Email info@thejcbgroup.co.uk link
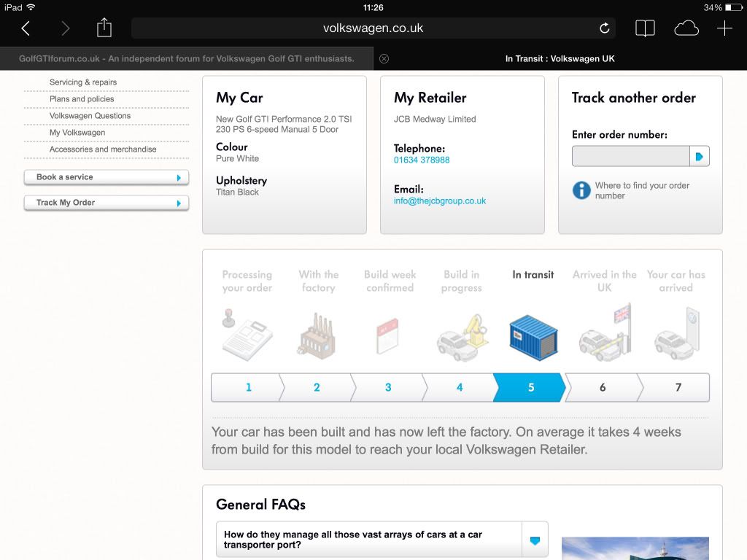 click(440, 201)
